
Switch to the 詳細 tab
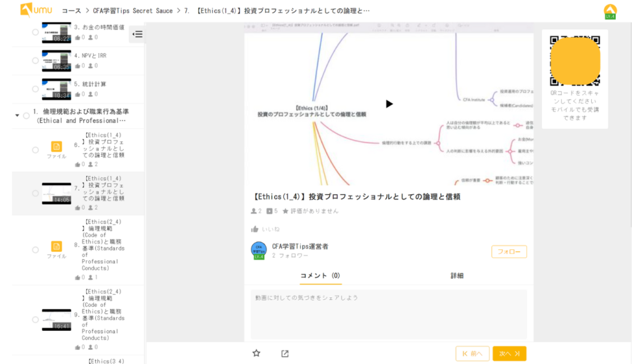(457, 276)
